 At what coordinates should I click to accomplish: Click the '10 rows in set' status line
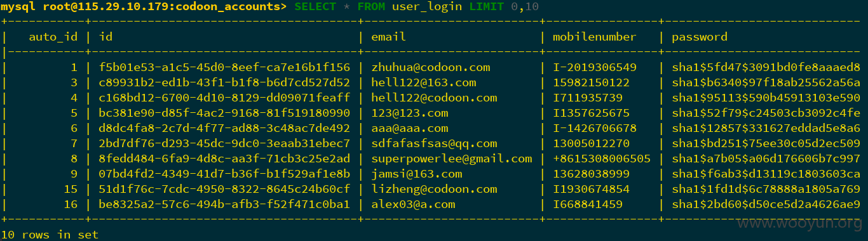[x=50, y=235]
